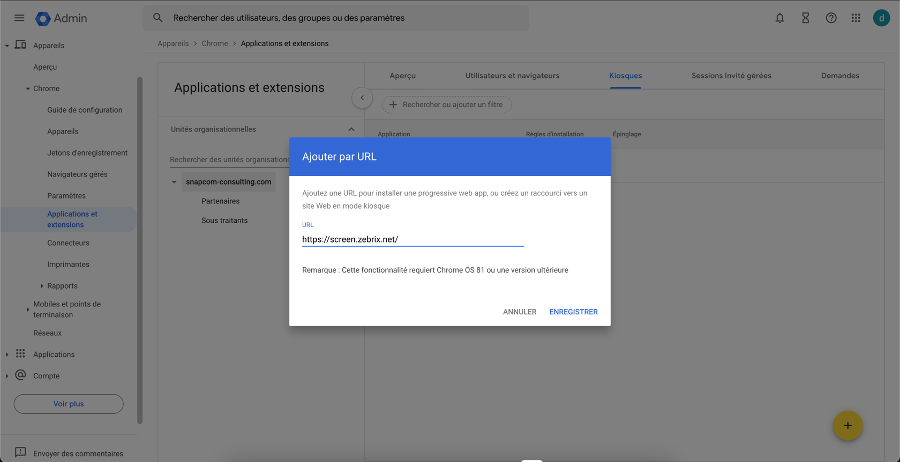Collapse the Chrome section in sidebar

click(28, 88)
